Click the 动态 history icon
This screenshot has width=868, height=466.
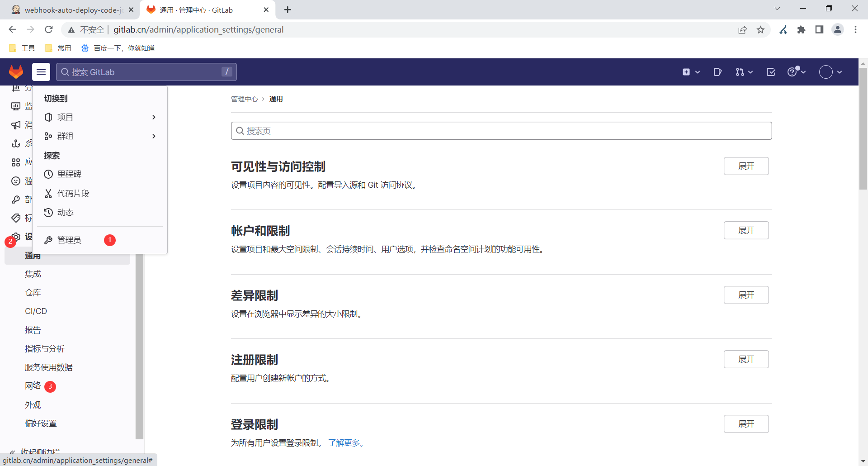point(48,213)
